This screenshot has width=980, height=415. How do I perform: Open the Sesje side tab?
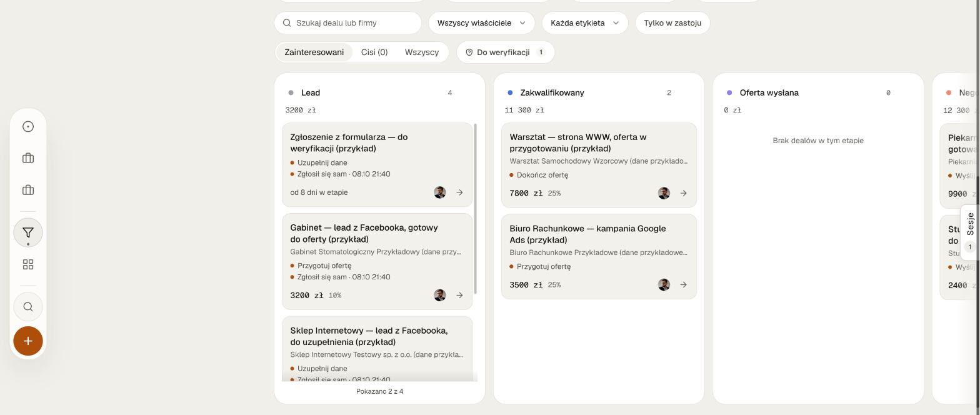(x=970, y=232)
